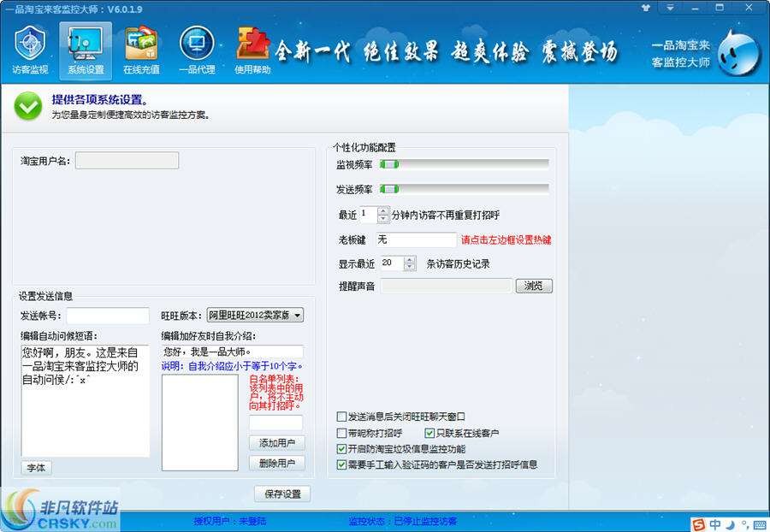This screenshot has height=532, width=770.
Task: Open Sogou input icon in system tray
Action: point(697,522)
